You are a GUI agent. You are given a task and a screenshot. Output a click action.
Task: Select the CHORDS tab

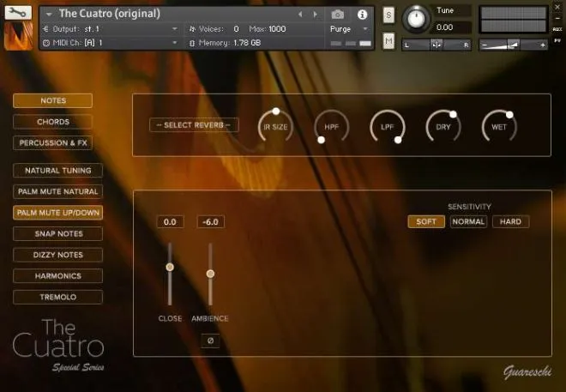[x=52, y=122]
